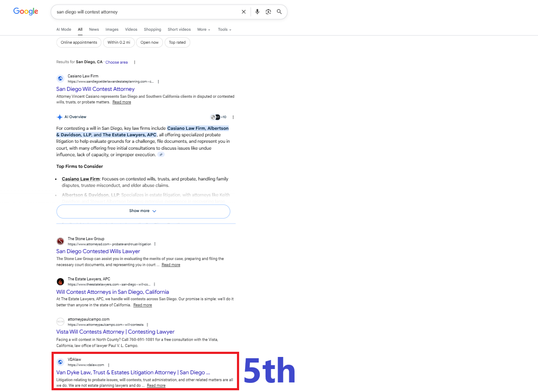Switch to Videos tab
The width and height of the screenshot is (538, 392).
pyautogui.click(x=131, y=29)
